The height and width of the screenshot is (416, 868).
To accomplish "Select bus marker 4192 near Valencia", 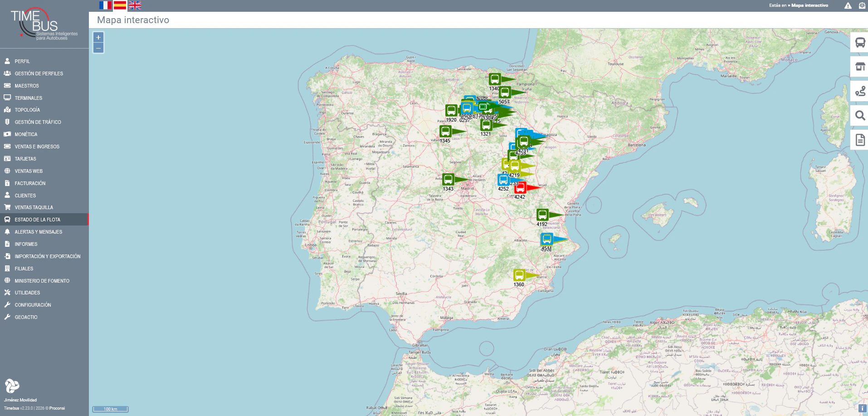I will (542, 215).
